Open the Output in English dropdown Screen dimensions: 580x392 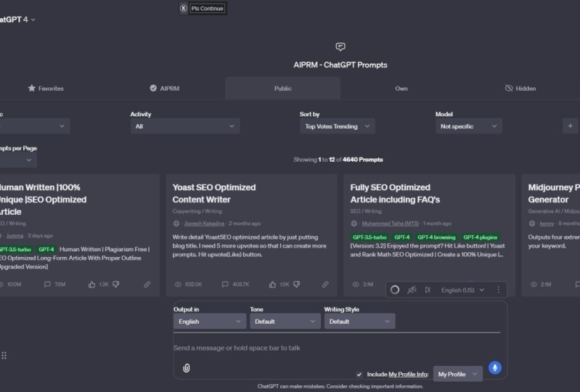[210, 322]
